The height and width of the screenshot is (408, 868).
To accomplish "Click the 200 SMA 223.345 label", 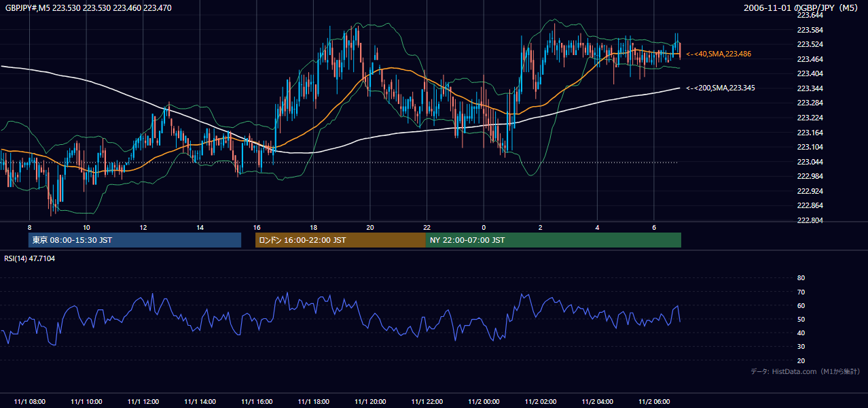I will pyautogui.click(x=721, y=88).
